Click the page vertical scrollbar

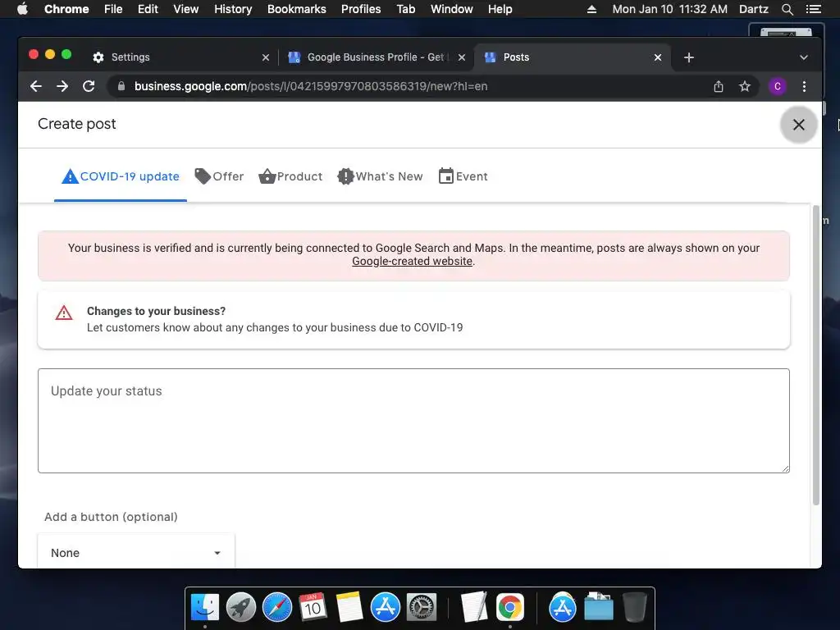pyautogui.click(x=816, y=355)
